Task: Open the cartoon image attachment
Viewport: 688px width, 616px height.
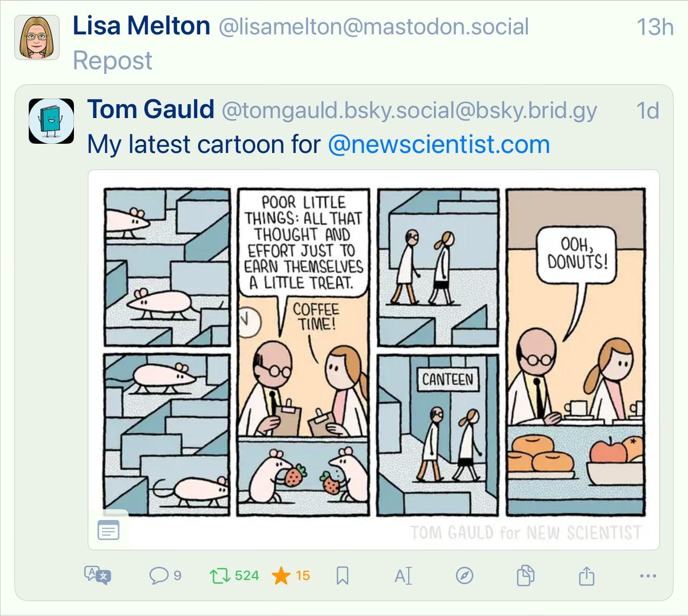Action: (374, 360)
